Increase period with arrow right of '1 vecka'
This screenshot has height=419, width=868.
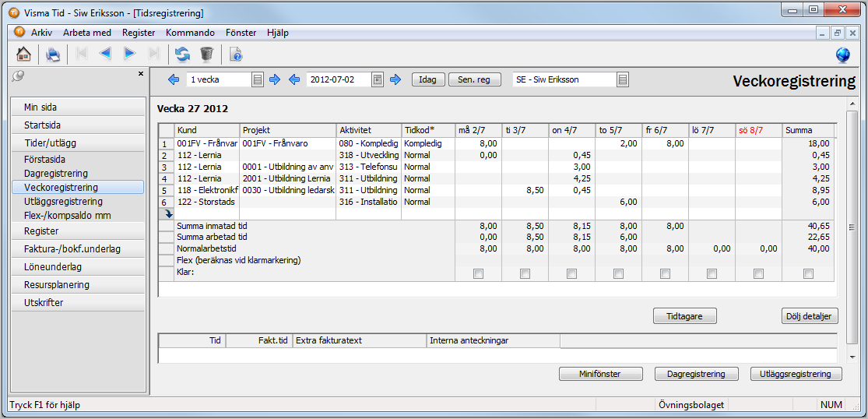click(275, 79)
